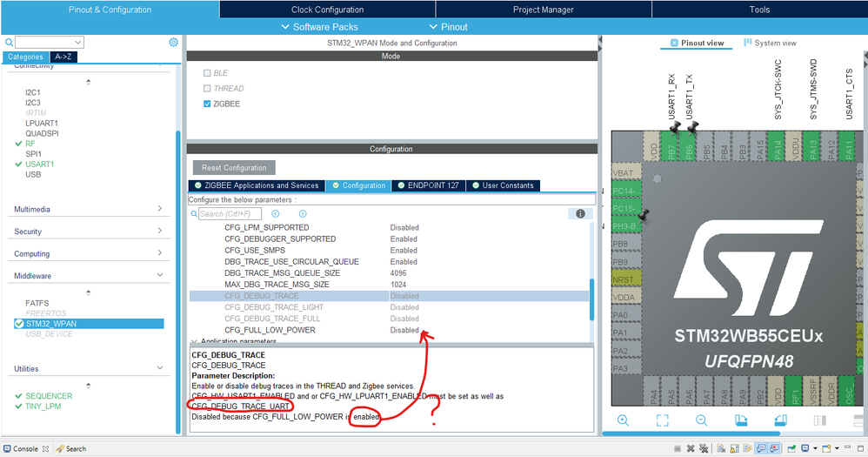Rotate chip view counter-clockwise

(x=780, y=420)
